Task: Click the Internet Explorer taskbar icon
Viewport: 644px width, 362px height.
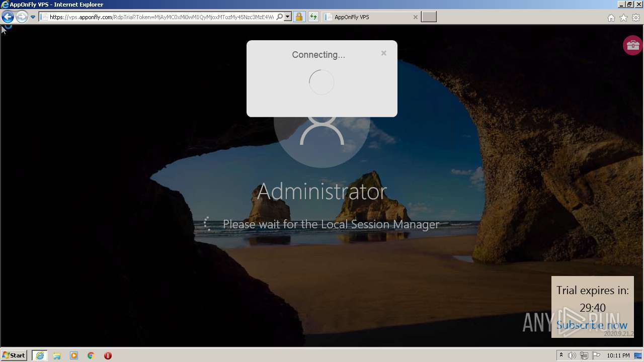Action: pyautogui.click(x=40, y=355)
